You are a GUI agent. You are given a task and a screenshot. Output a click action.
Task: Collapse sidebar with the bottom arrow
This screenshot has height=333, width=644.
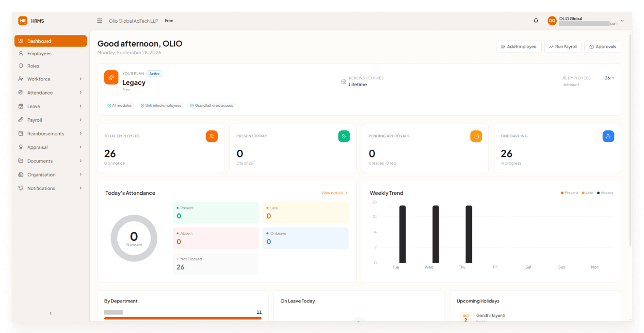50,314
